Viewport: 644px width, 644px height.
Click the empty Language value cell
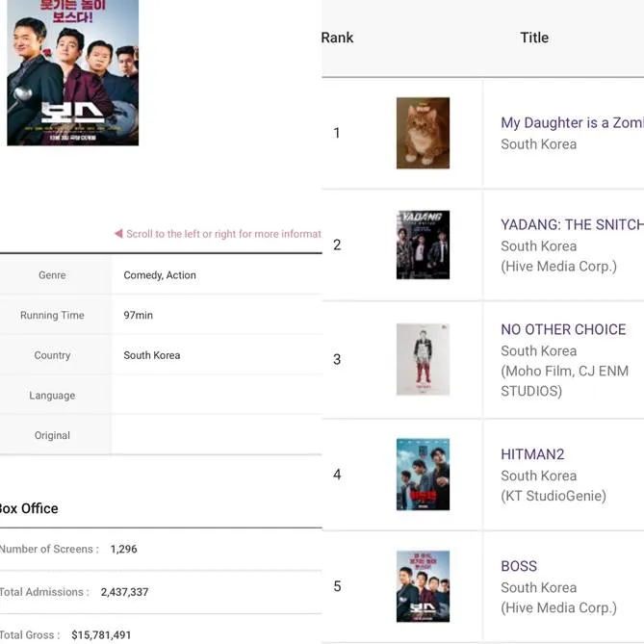pos(217,395)
